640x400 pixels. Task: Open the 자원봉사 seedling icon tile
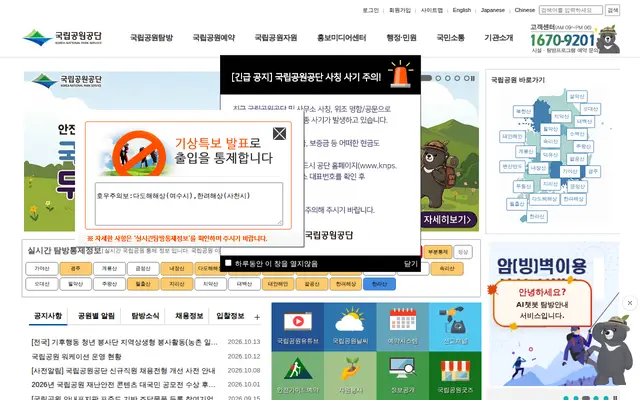point(350,376)
